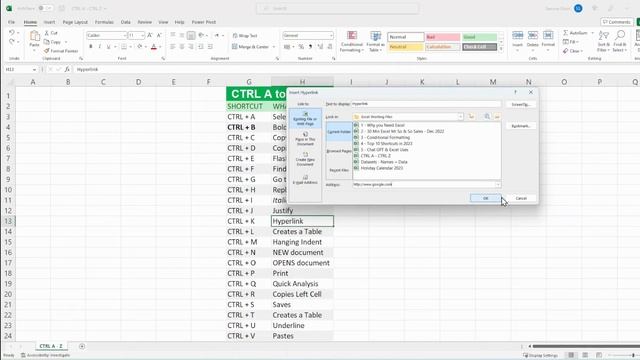Open the Clear eraser dropdown
This screenshot has width=640, height=360.
(x=573, y=51)
